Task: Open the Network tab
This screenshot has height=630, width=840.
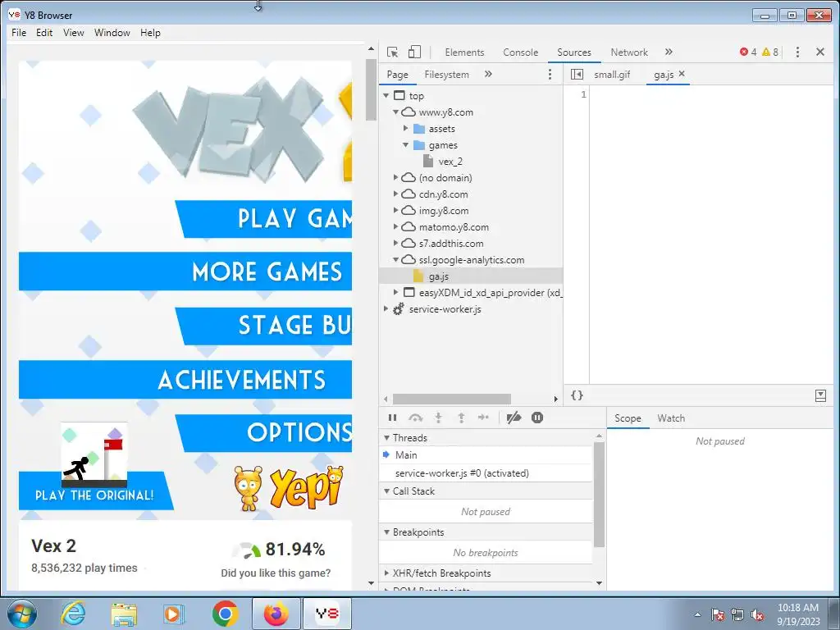Action: (x=629, y=52)
